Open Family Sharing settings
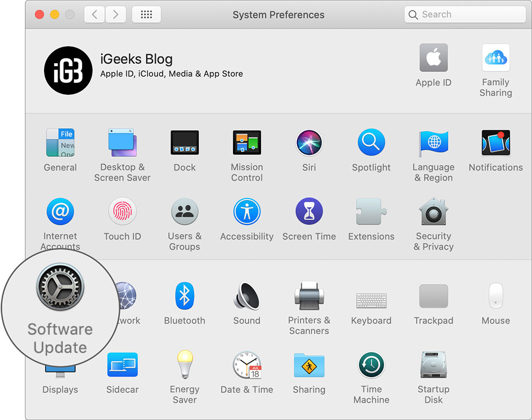The height and width of the screenshot is (420, 532). tap(496, 57)
